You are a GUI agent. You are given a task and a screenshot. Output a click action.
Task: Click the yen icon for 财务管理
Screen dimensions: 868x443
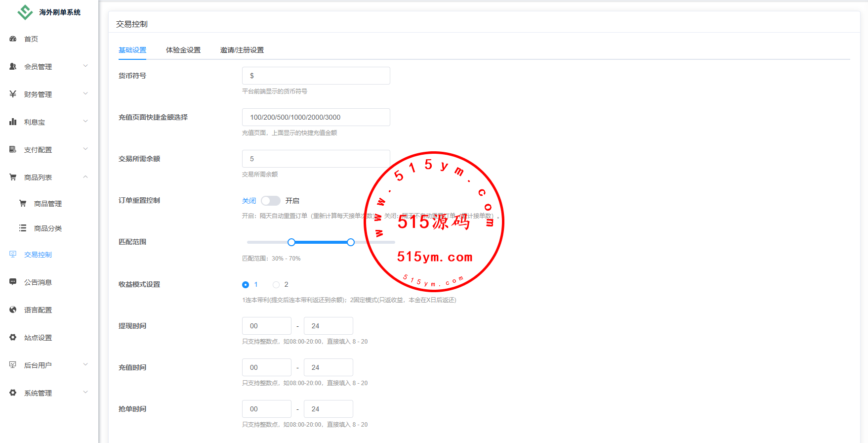pyautogui.click(x=13, y=94)
